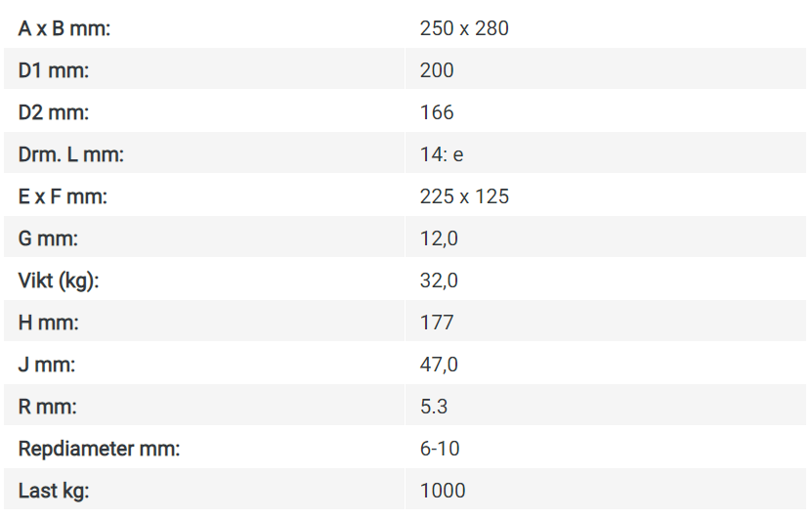Select the Last kg value 1000
Image resolution: width=812 pixels, height=518 pixels.
tap(443, 491)
